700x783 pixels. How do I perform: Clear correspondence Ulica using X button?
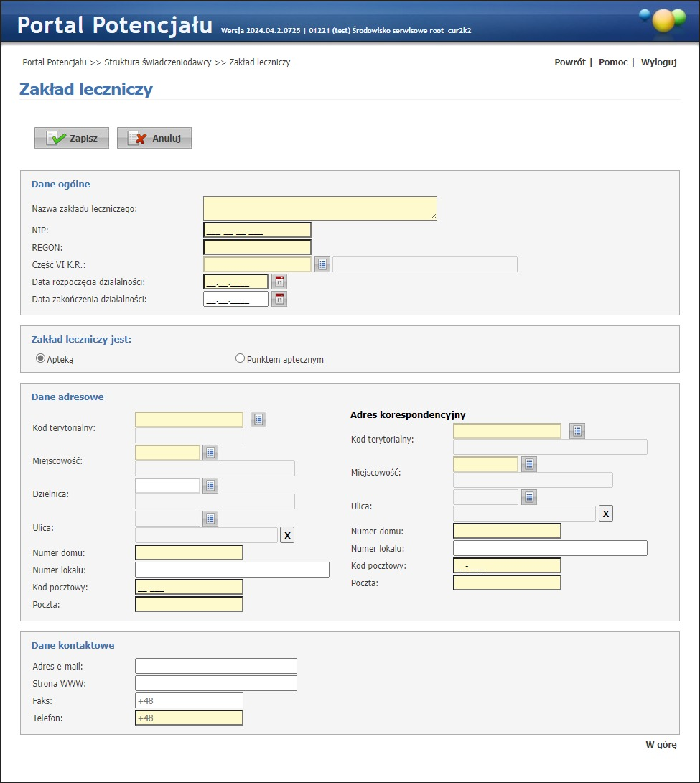pos(606,514)
